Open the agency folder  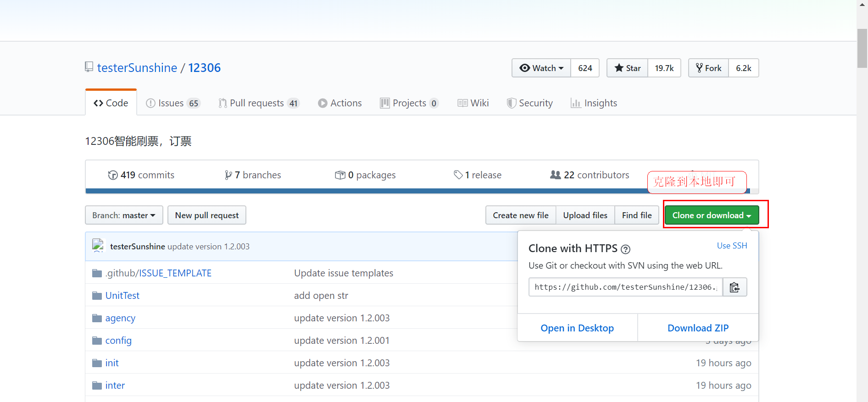(x=120, y=318)
